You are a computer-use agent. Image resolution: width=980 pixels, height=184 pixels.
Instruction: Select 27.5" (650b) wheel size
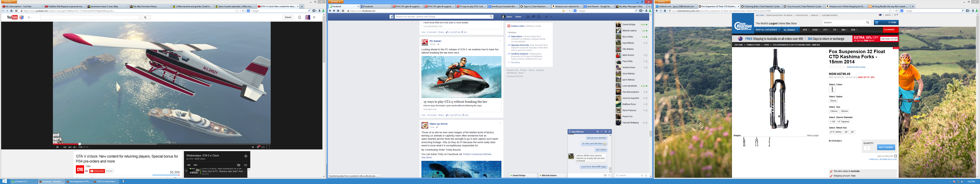(x=836, y=132)
